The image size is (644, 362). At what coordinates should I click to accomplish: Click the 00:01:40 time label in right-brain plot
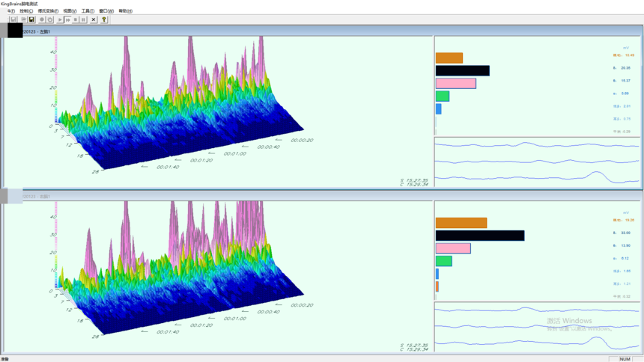[x=168, y=332]
